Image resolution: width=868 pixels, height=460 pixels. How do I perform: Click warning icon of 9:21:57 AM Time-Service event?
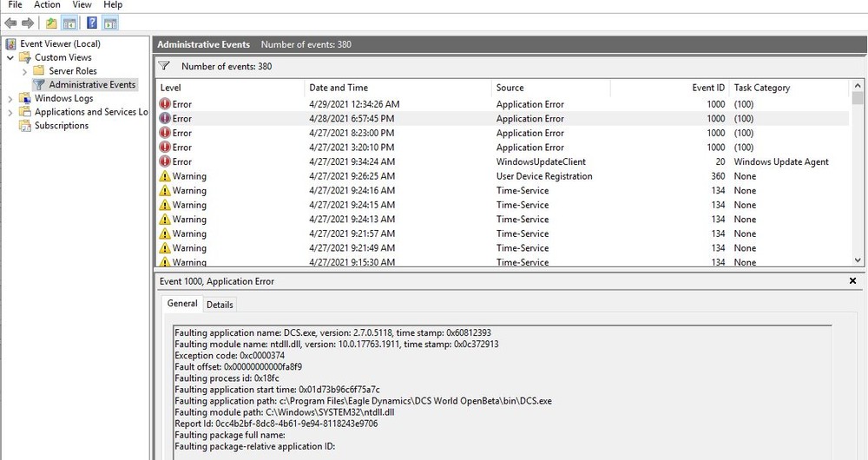(165, 233)
